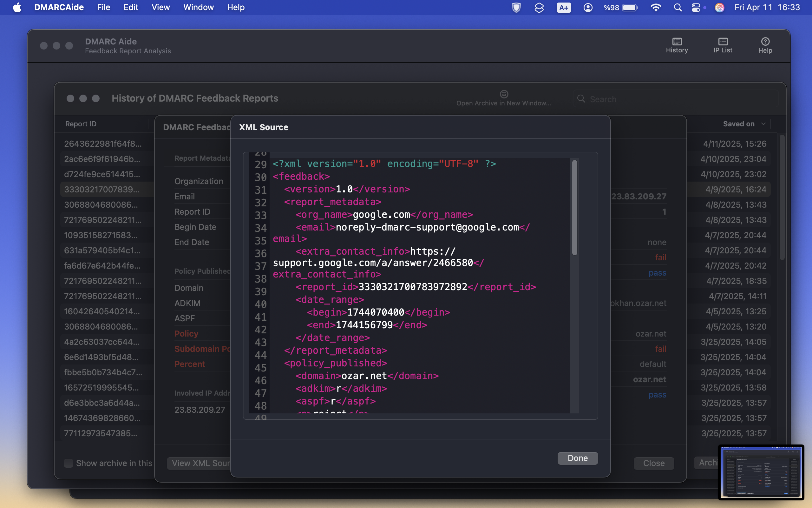Open the screenshot thumbnail preview

pyautogui.click(x=761, y=472)
